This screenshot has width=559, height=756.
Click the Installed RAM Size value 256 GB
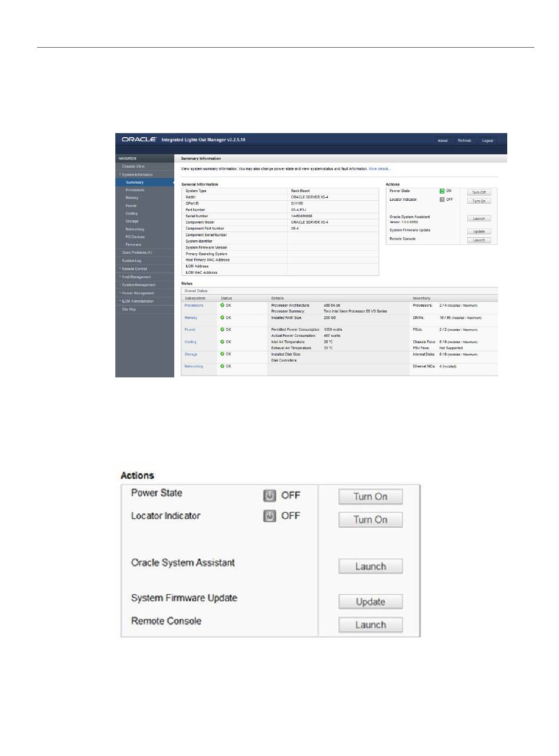[331, 317]
